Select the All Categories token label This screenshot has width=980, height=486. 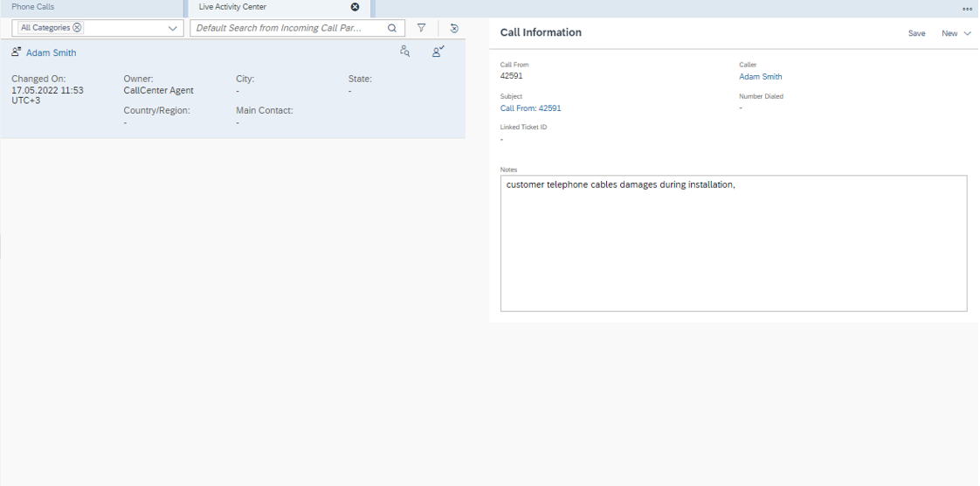click(x=45, y=28)
